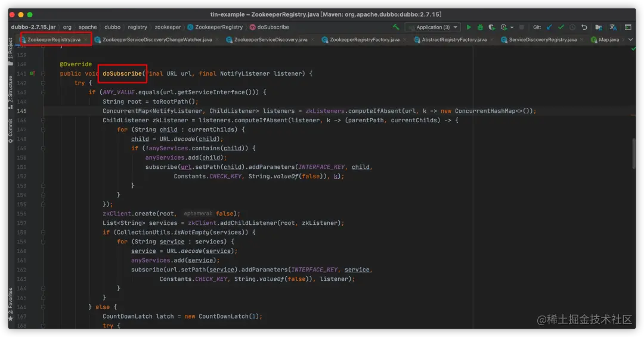Collapse for loop fold marker at line 147
Viewport: 644px width, 337px height.
click(x=43, y=130)
